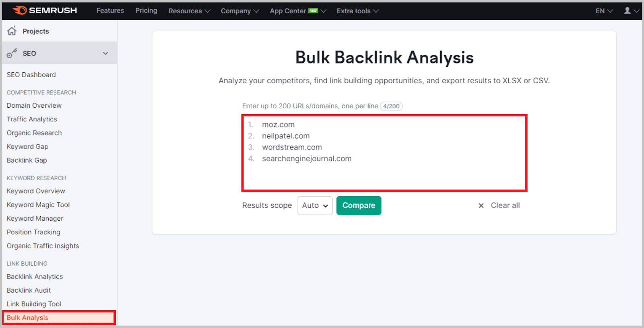Expand the App Center menu
The height and width of the screenshot is (328, 644).
[x=298, y=11]
